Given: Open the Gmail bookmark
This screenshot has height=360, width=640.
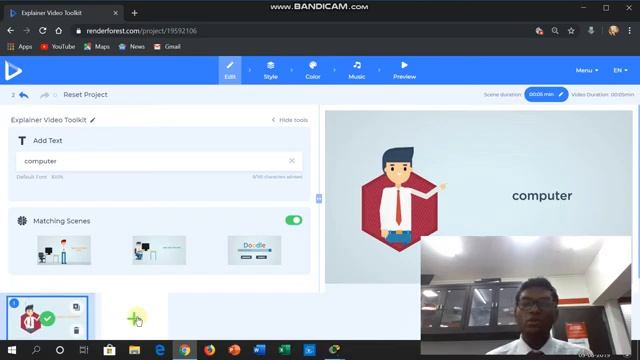Looking at the screenshot, I should point(167,47).
